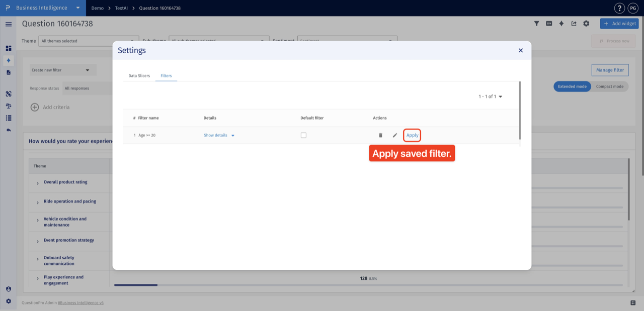Open the list icon in sidebar
Screen dimensions: 644x311
pos(9,118)
